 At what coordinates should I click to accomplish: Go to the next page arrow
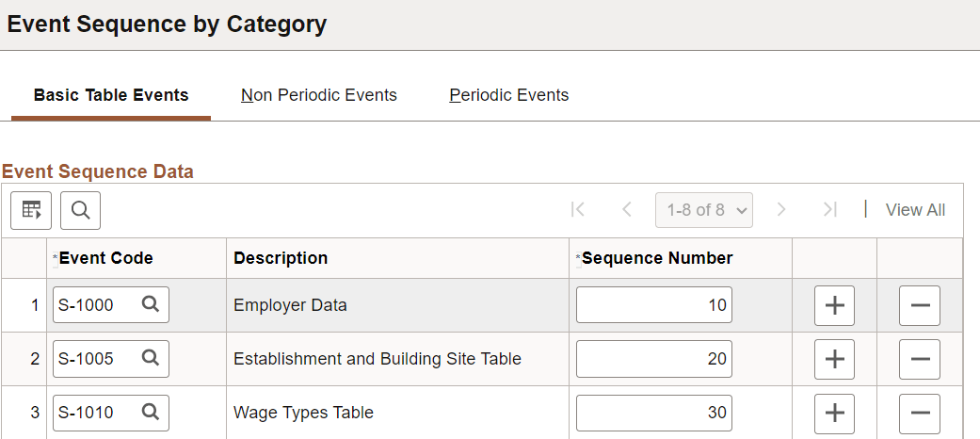point(780,210)
